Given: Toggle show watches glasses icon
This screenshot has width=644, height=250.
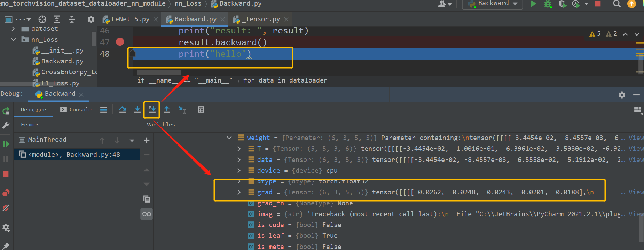Looking at the screenshot, I should (x=147, y=214).
